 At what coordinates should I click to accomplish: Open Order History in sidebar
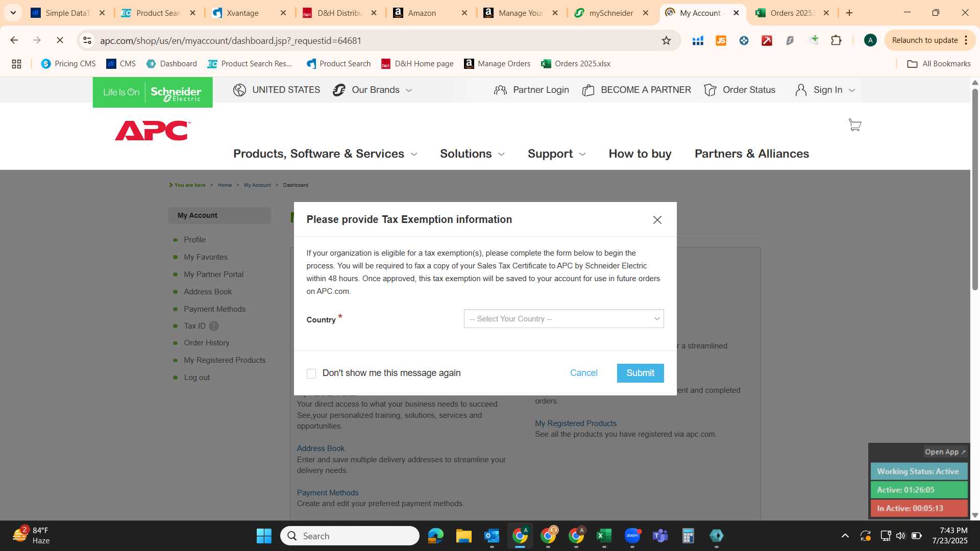point(206,343)
